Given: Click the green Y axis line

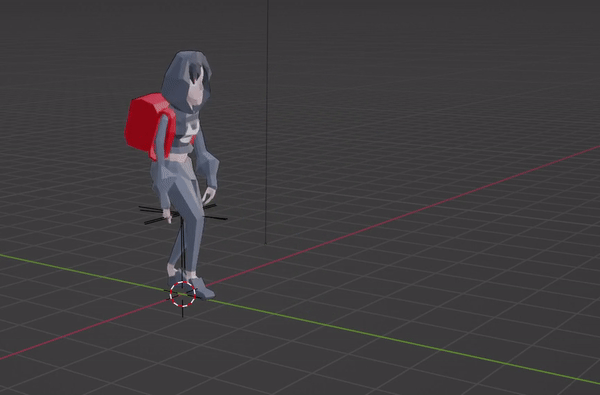Looking at the screenshot, I should 383,336.
